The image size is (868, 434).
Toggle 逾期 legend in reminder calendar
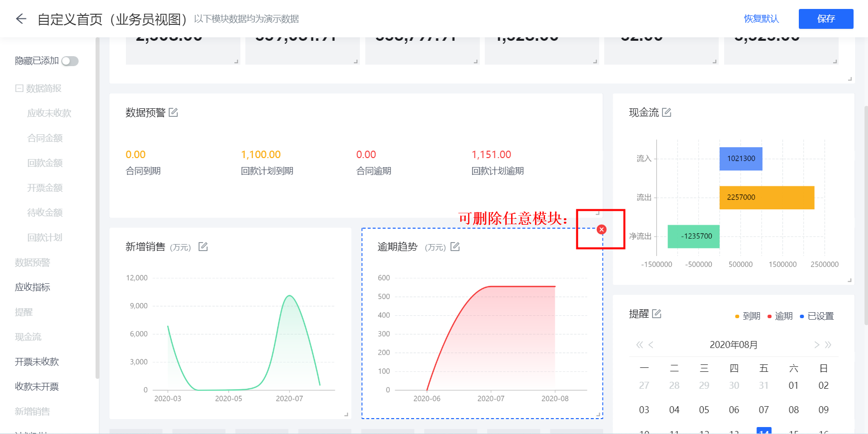780,316
